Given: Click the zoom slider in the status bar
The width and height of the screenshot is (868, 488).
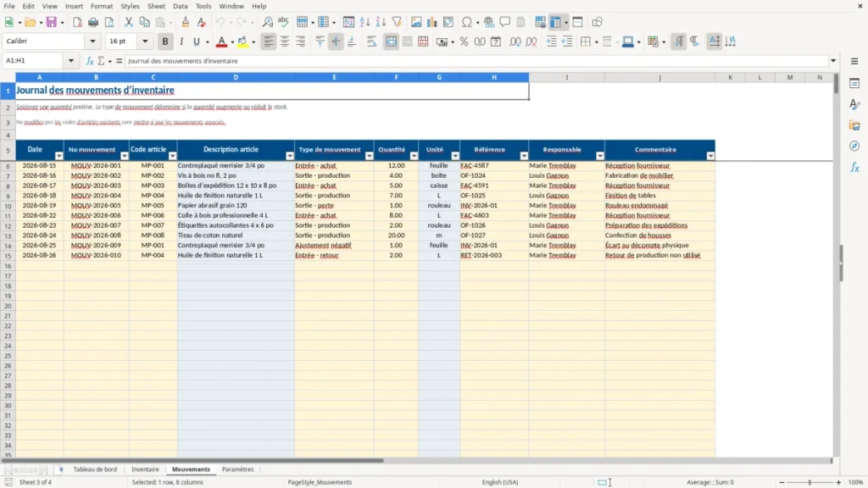Looking at the screenshot, I should [x=810, y=482].
